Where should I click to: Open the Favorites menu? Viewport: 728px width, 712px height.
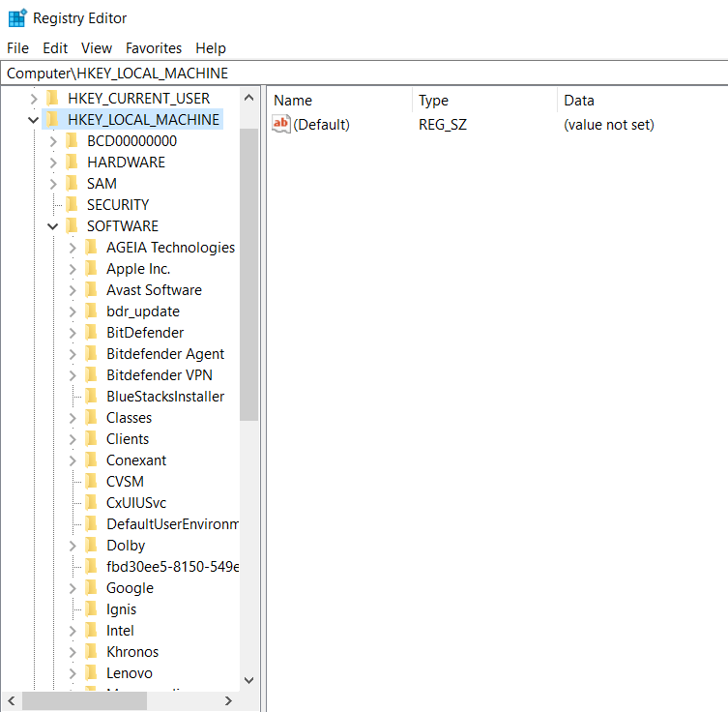tap(154, 47)
